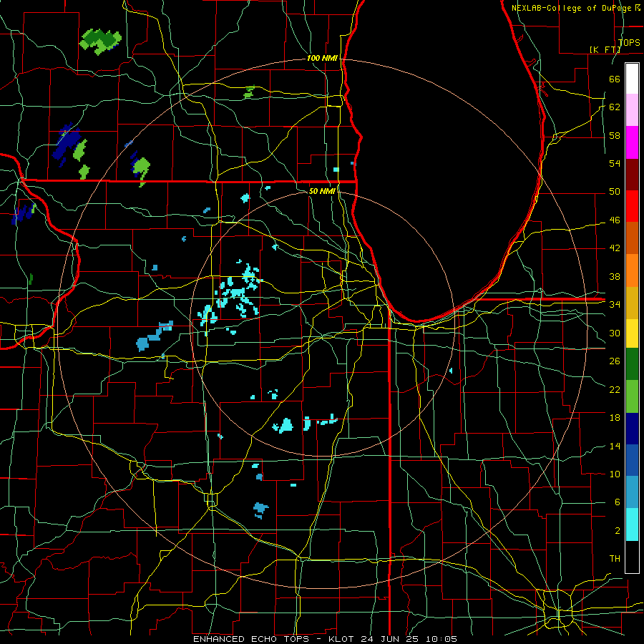
Task: Click the dark blue echo at the far left edge
Action: pyautogui.click(x=23, y=213)
